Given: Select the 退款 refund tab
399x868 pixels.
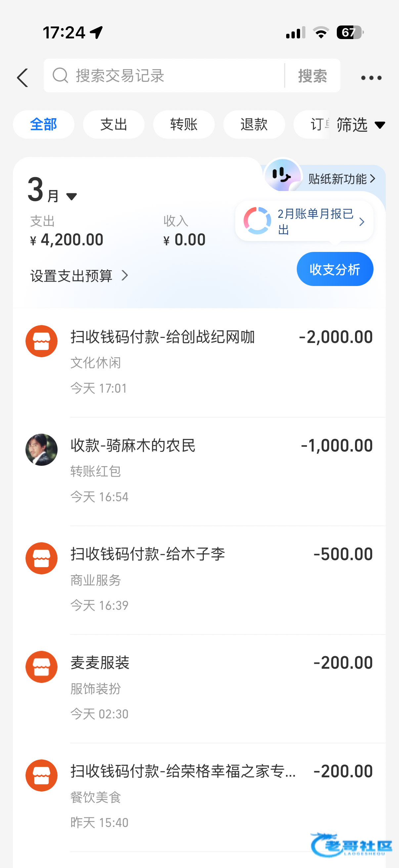Looking at the screenshot, I should pyautogui.click(x=254, y=125).
